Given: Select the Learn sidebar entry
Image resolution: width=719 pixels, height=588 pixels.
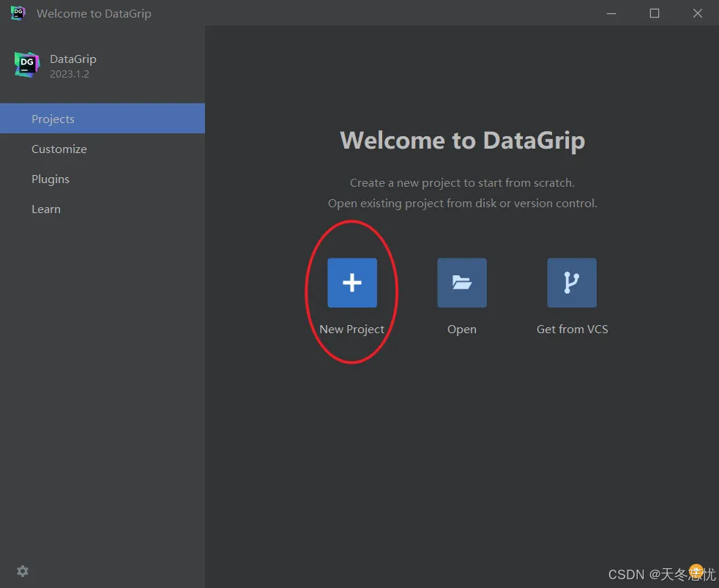Looking at the screenshot, I should click(x=46, y=209).
